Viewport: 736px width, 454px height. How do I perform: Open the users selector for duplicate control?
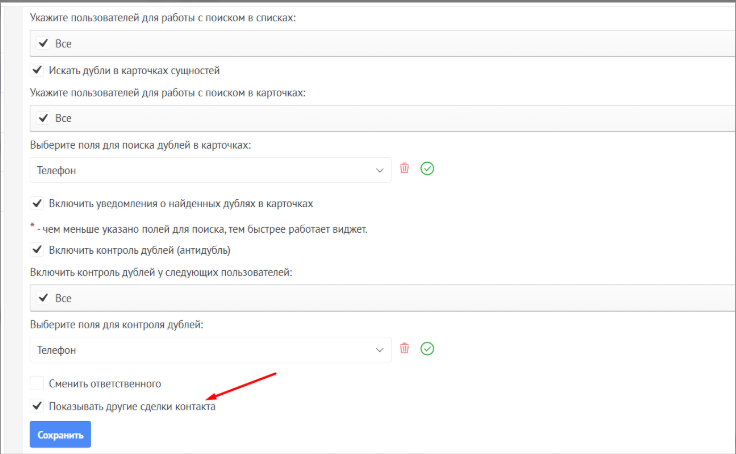[x=380, y=298]
